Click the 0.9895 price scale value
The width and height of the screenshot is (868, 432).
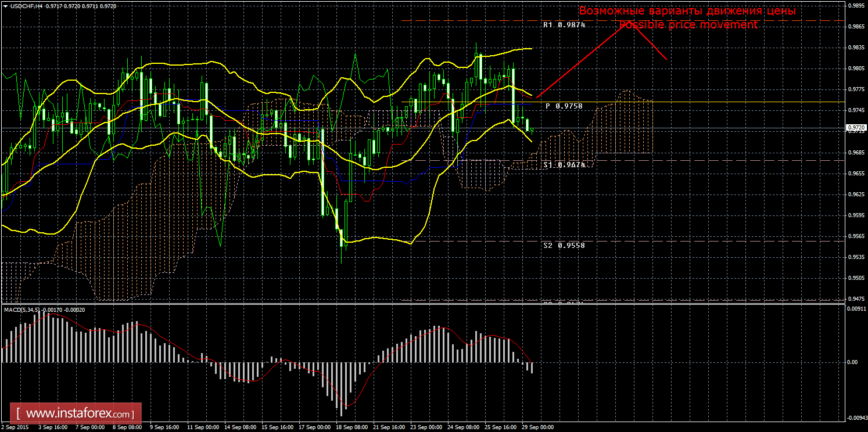click(855, 6)
